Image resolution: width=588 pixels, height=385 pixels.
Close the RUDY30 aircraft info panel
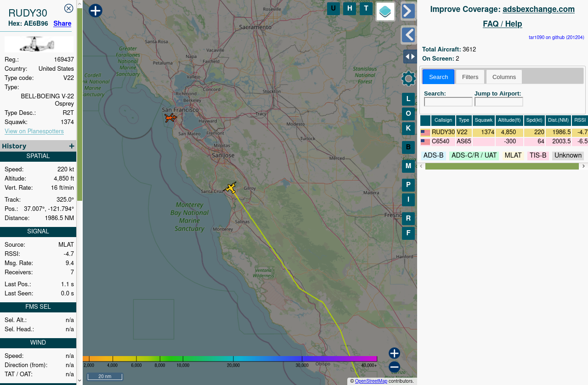[68, 8]
